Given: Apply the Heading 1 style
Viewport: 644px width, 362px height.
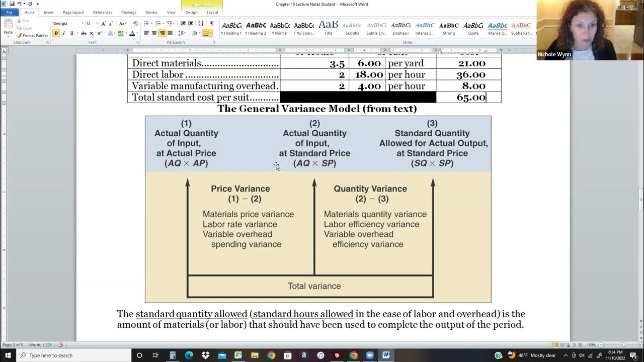Looking at the screenshot, I should click(231, 28).
